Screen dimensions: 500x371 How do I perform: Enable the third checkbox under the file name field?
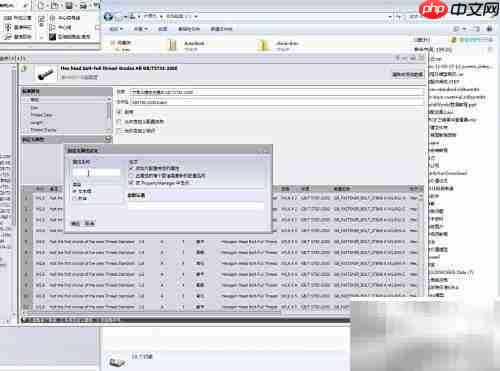point(120,131)
